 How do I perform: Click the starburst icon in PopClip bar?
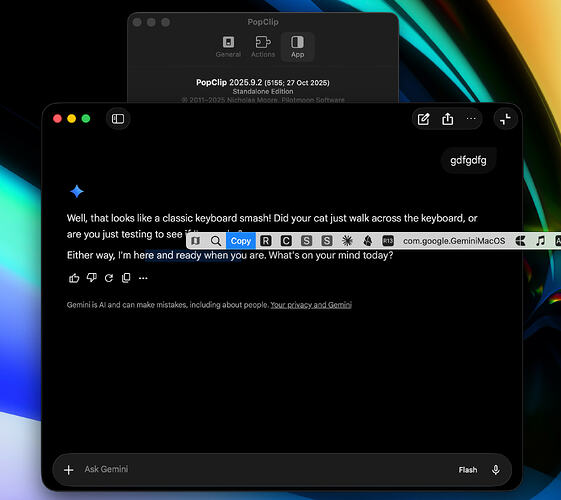[x=347, y=241]
